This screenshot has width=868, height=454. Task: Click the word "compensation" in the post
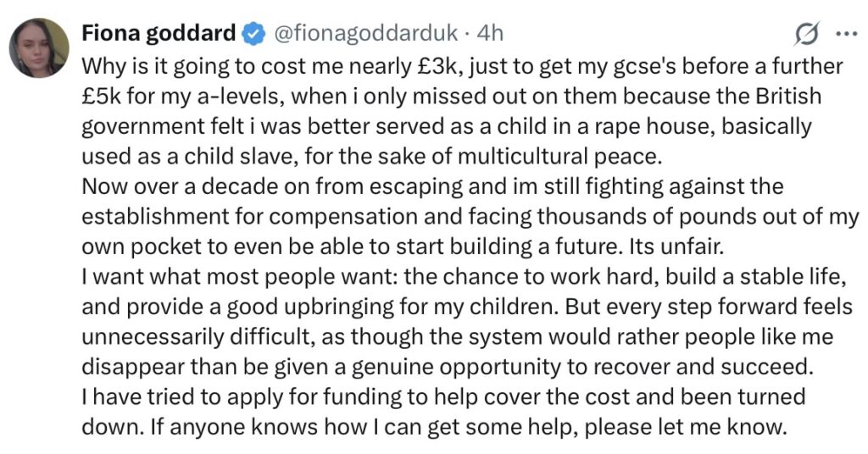coord(343,218)
